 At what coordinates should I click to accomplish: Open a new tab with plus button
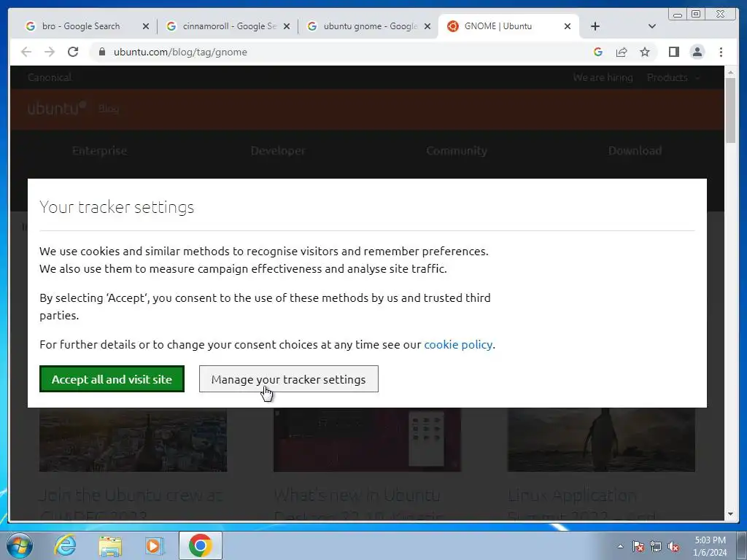point(595,26)
